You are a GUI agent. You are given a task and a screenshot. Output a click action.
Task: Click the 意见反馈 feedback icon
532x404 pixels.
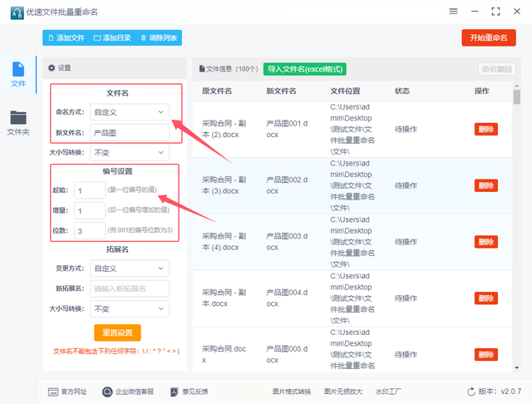[174, 392]
